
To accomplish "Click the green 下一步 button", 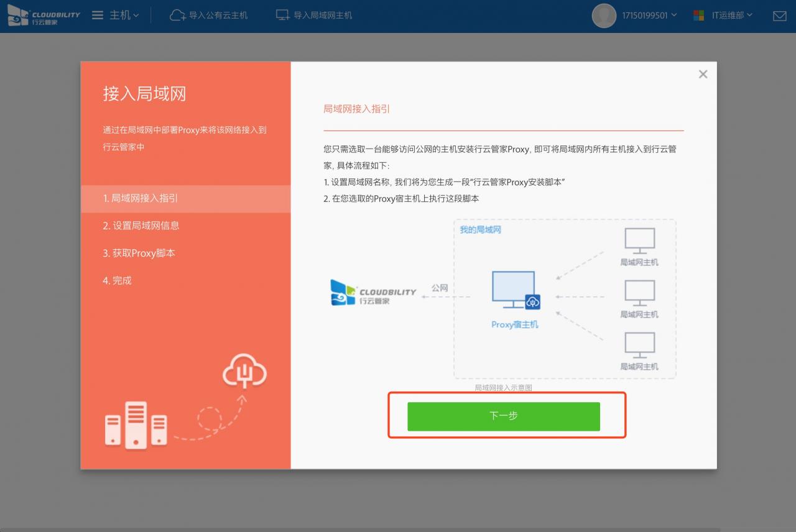I will point(504,416).
